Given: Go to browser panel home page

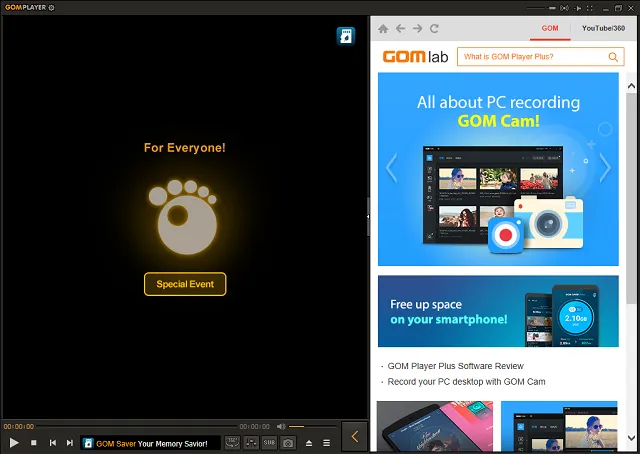Looking at the screenshot, I should pos(383,29).
